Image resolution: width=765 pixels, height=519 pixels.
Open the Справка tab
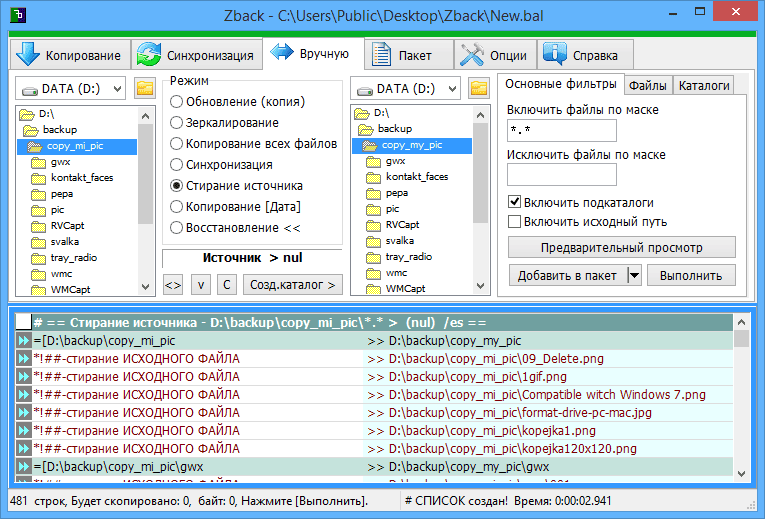coord(585,55)
